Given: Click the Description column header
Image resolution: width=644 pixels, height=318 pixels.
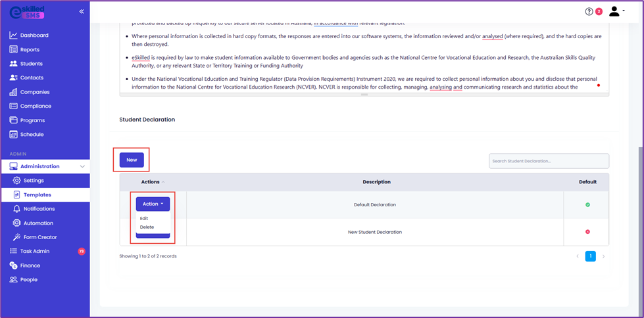Looking at the screenshot, I should 377,182.
